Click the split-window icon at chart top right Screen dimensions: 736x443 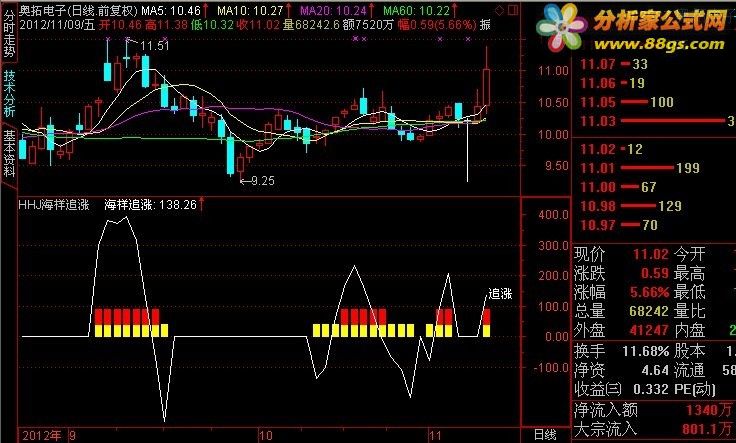coord(513,10)
